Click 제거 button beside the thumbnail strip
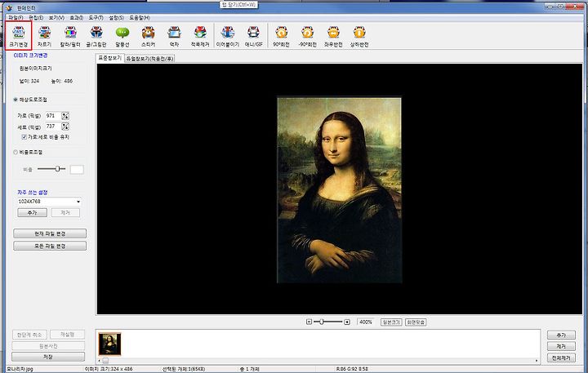The height and width of the screenshot is (373, 588). (561, 346)
